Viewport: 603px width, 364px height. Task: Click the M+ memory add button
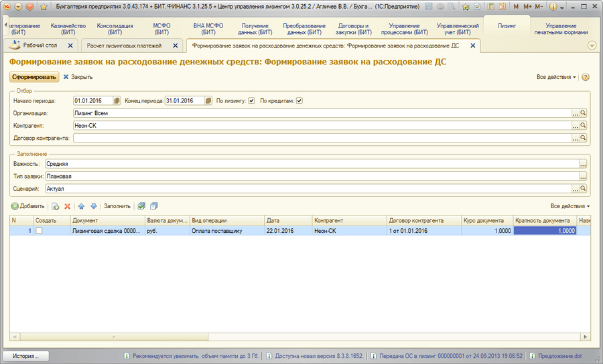click(x=527, y=7)
